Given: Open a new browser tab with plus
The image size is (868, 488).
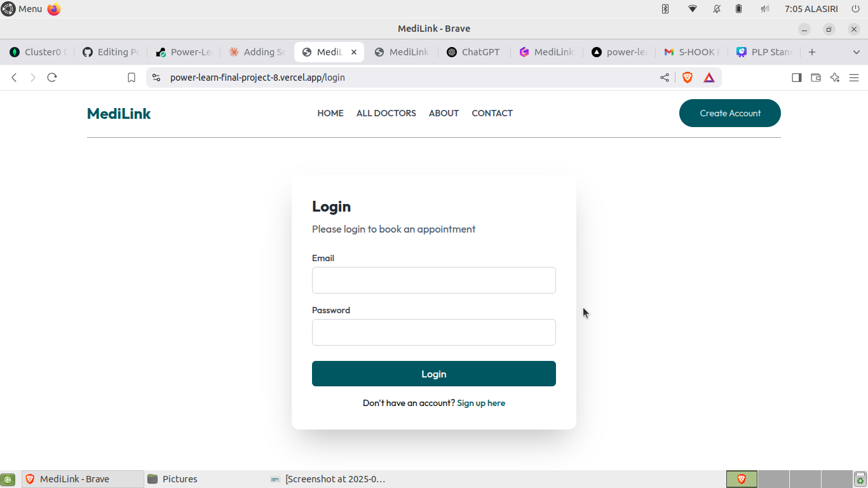Looking at the screenshot, I should [x=811, y=52].
